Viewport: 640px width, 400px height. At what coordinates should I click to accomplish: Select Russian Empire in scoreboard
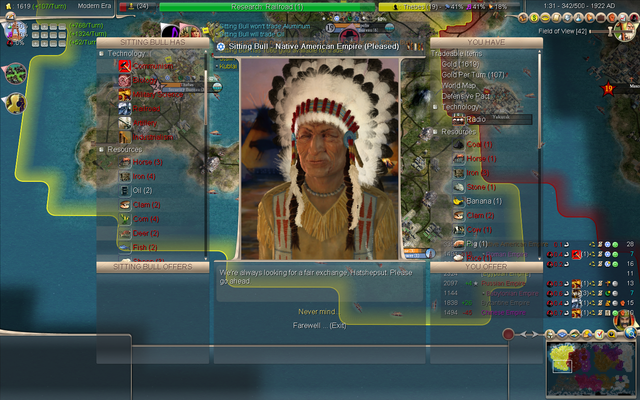(x=503, y=283)
